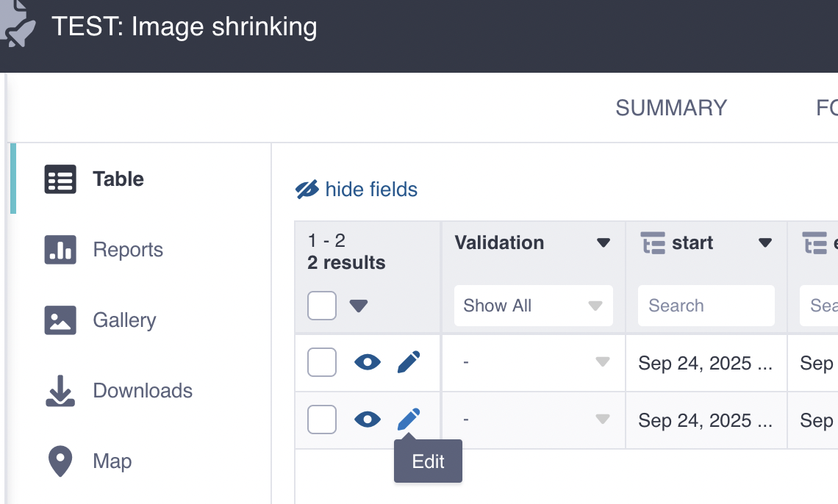The image size is (838, 504).
Task: Click the start column Search field
Action: pos(706,306)
